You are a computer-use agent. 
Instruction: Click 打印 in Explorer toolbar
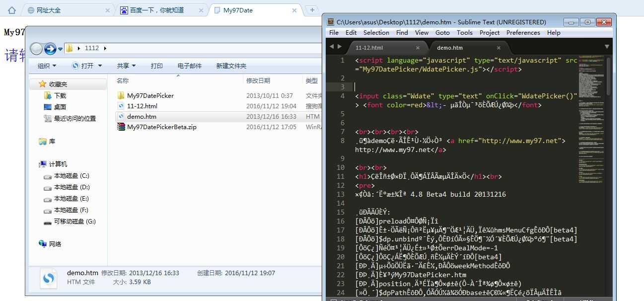click(x=157, y=66)
